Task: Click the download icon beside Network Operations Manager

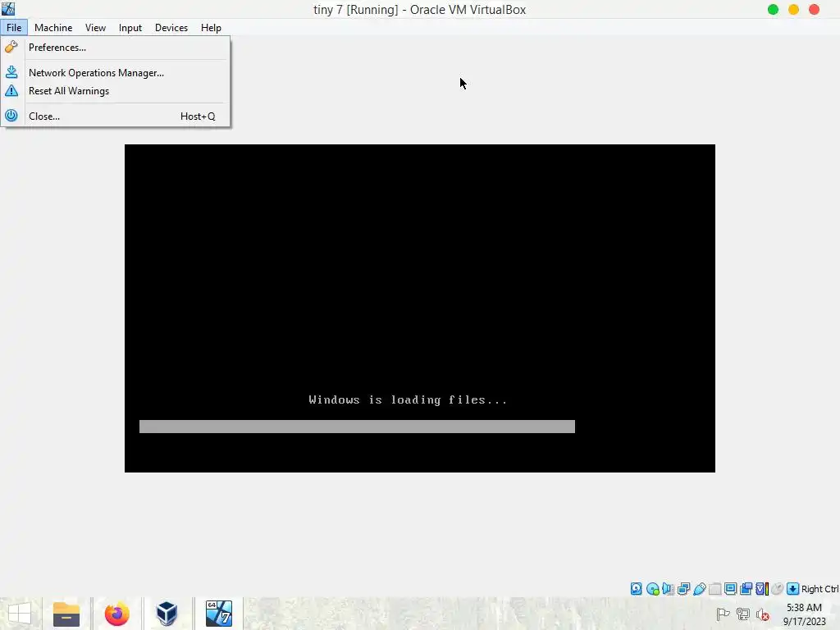Action: click(x=11, y=72)
